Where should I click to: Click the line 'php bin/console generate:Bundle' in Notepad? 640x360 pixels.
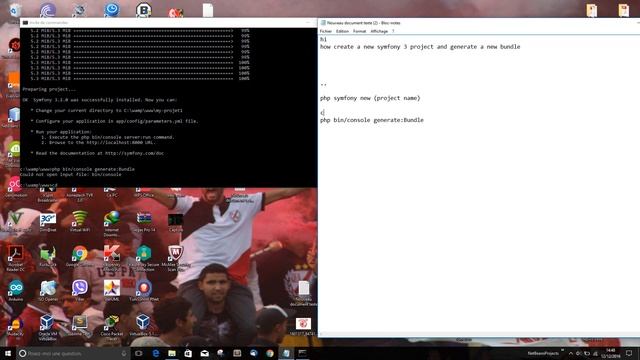(371, 120)
